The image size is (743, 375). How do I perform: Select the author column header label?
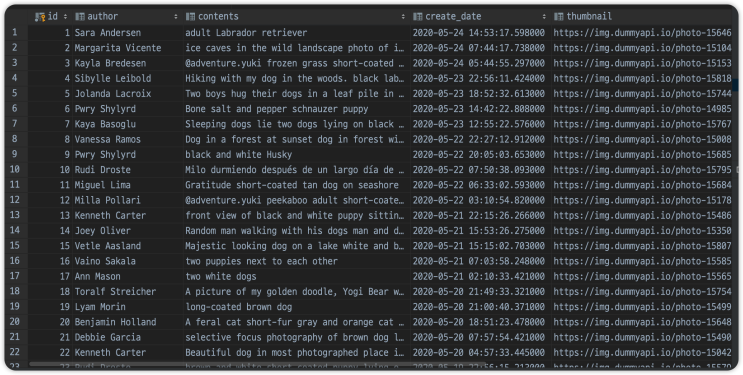point(102,17)
